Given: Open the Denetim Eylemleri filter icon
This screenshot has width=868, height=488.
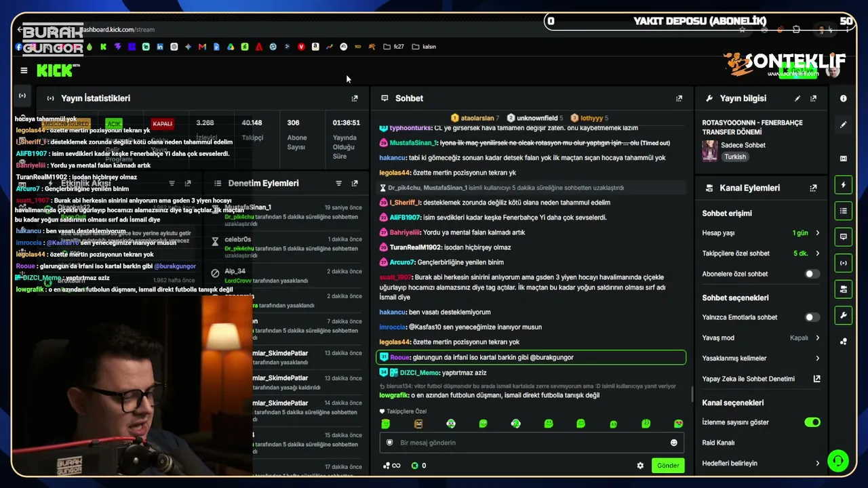Looking at the screenshot, I should pos(338,183).
